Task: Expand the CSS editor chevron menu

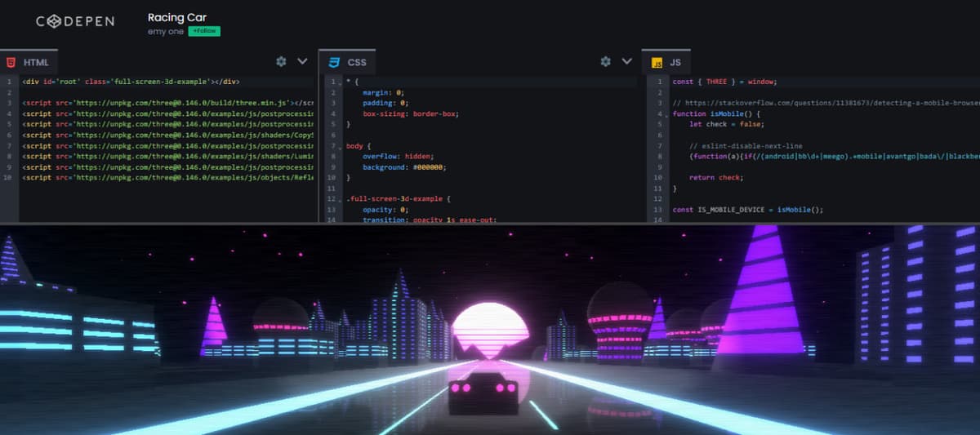Action: click(x=627, y=61)
